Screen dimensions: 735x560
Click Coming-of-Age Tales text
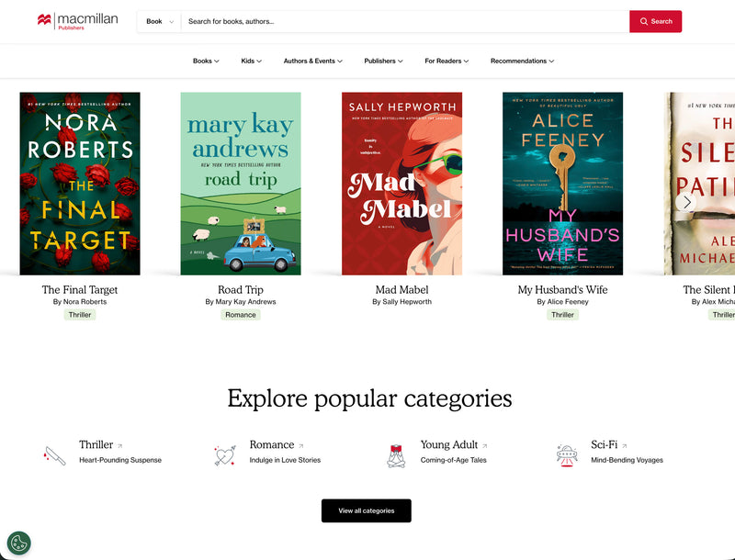453,460
